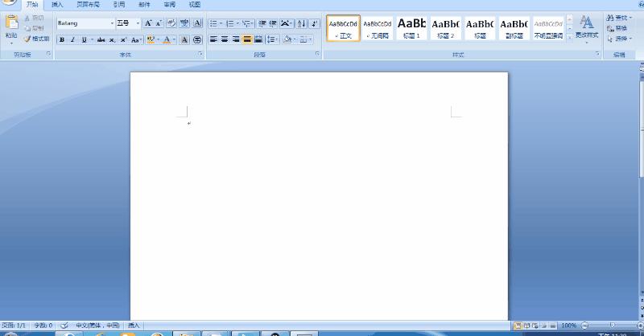Open the font size (五号) dropdown
The width and height of the screenshot is (644, 336).
pyautogui.click(x=138, y=23)
